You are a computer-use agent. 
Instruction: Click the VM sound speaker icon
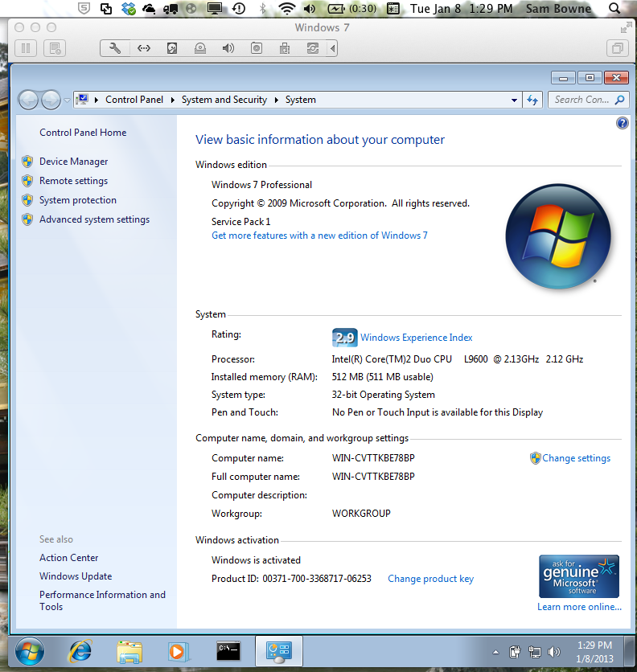228,48
